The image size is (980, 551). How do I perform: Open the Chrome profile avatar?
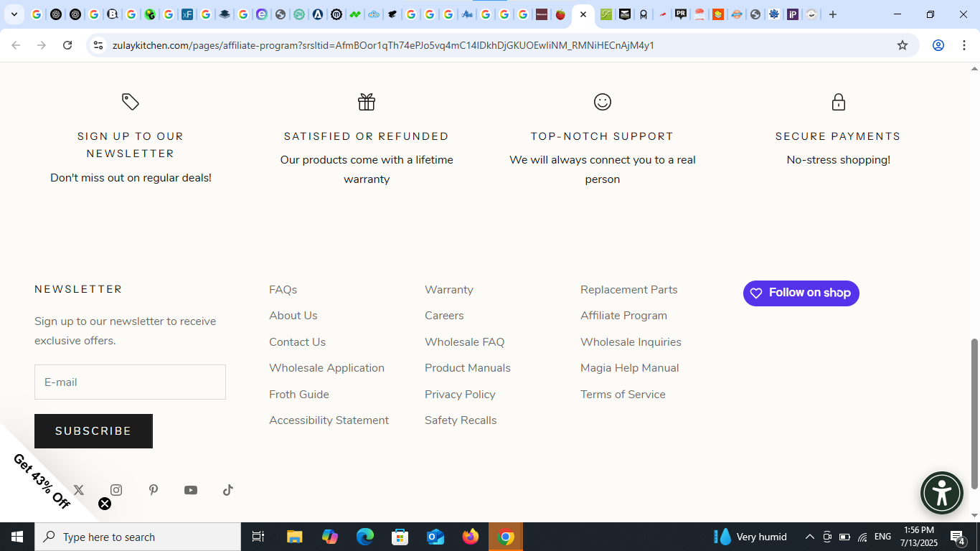(x=938, y=45)
